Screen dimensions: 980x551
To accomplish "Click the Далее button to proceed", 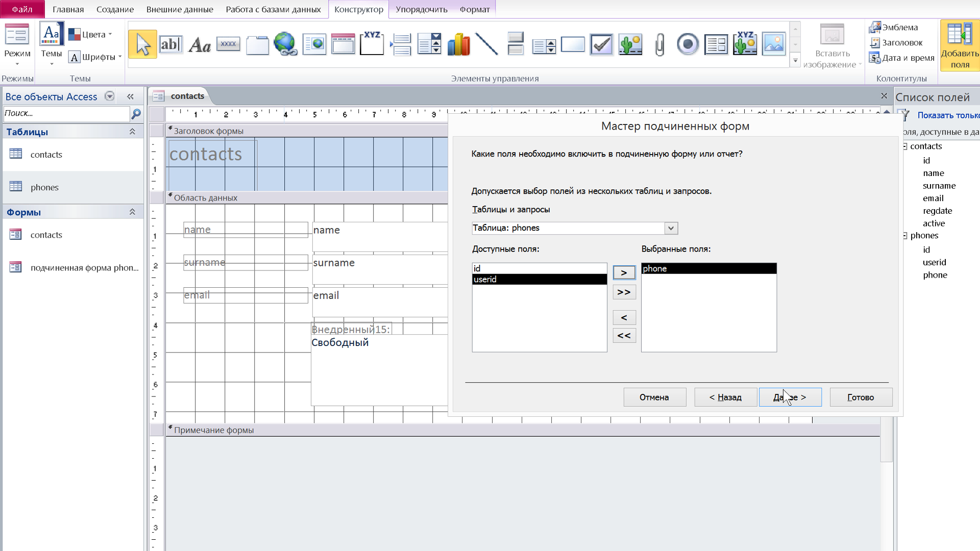I will (790, 397).
